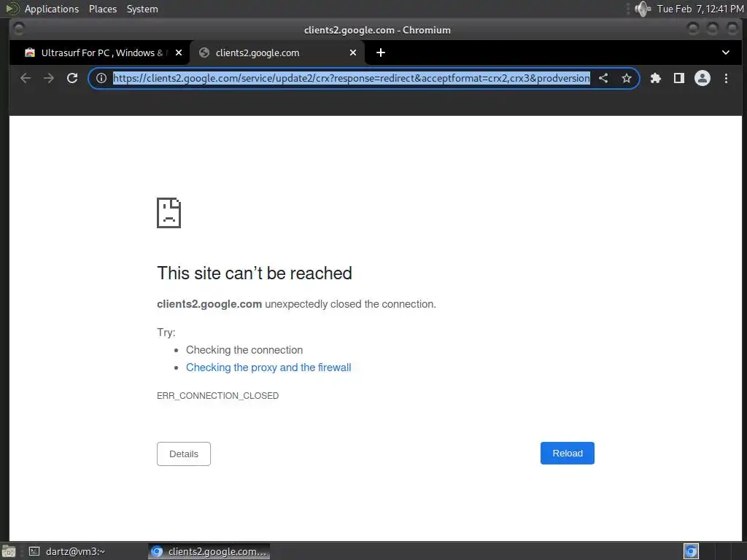Click the volume speaker icon

643,9
